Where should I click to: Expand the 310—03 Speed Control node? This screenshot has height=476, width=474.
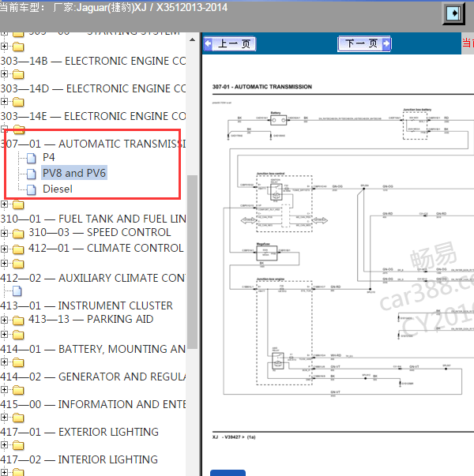(4, 233)
